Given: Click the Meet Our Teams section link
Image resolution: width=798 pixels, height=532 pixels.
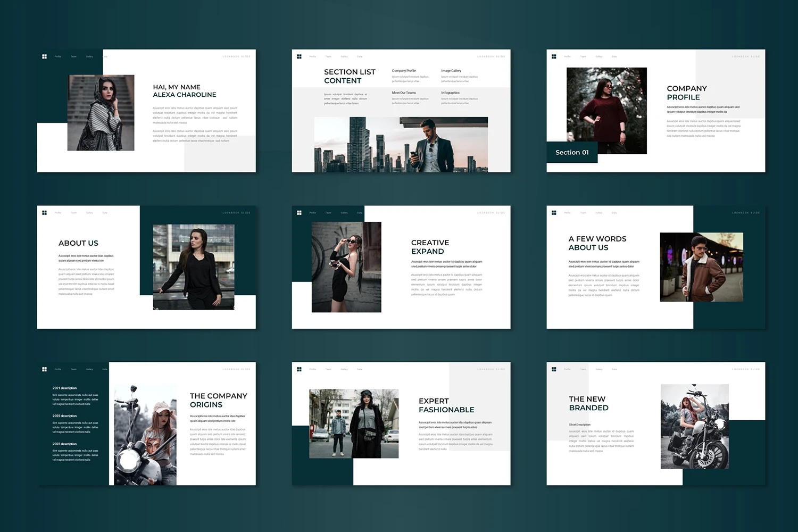Looking at the screenshot, I should tap(404, 93).
